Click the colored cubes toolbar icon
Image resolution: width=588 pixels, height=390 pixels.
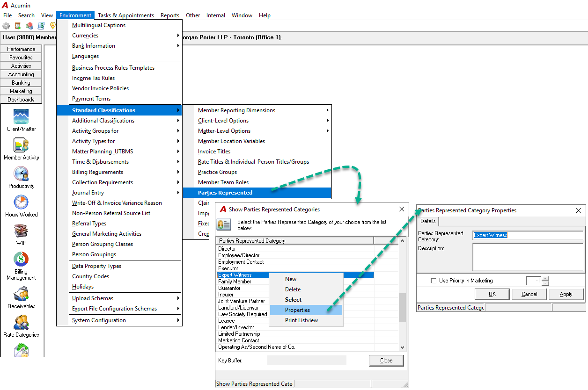click(x=29, y=26)
